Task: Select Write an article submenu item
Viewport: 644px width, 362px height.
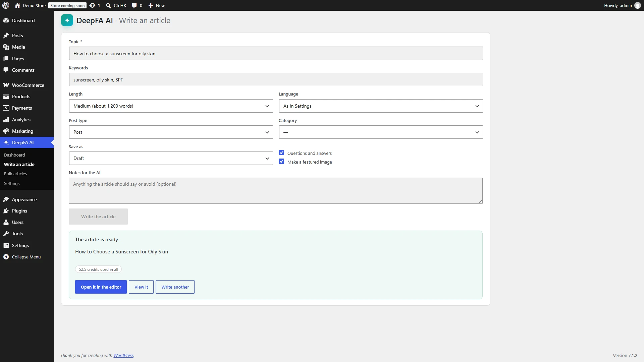Action: [x=19, y=164]
